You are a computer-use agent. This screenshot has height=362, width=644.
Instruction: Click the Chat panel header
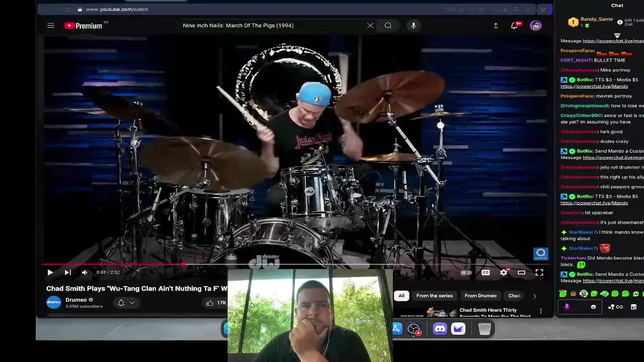(x=617, y=6)
